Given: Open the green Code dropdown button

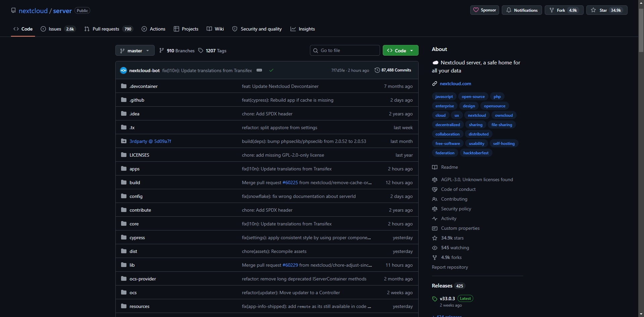Looking at the screenshot, I should [x=400, y=50].
